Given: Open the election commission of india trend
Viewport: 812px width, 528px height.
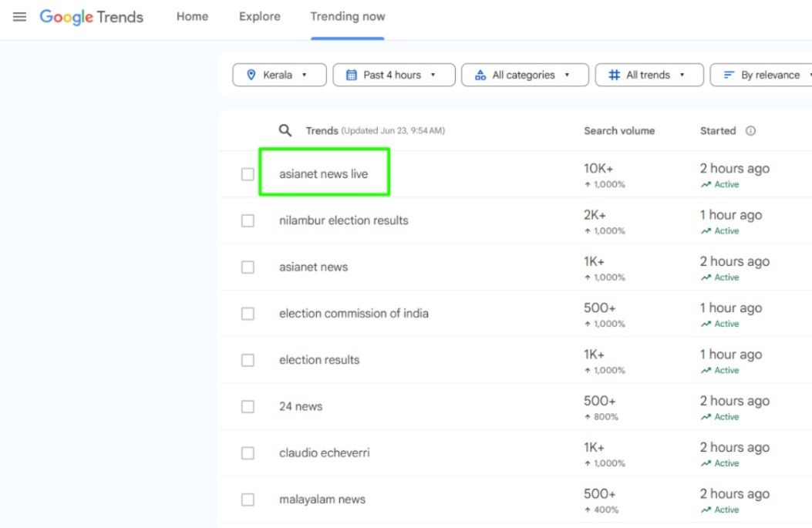Looking at the screenshot, I should [353, 314].
